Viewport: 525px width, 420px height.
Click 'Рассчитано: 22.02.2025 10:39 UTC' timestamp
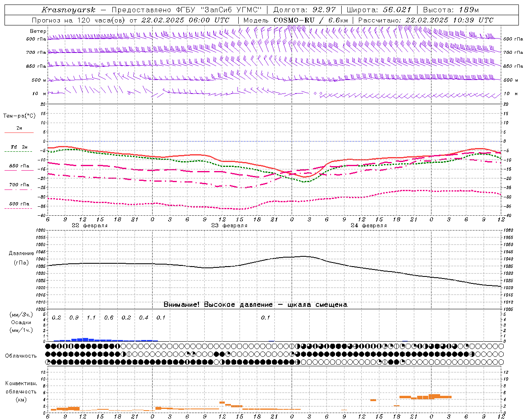426,20
